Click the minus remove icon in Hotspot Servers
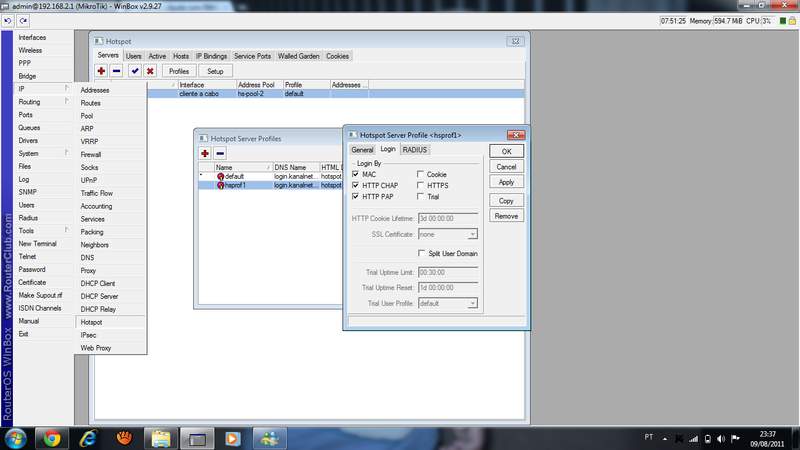The width and height of the screenshot is (800, 450). 116,71
